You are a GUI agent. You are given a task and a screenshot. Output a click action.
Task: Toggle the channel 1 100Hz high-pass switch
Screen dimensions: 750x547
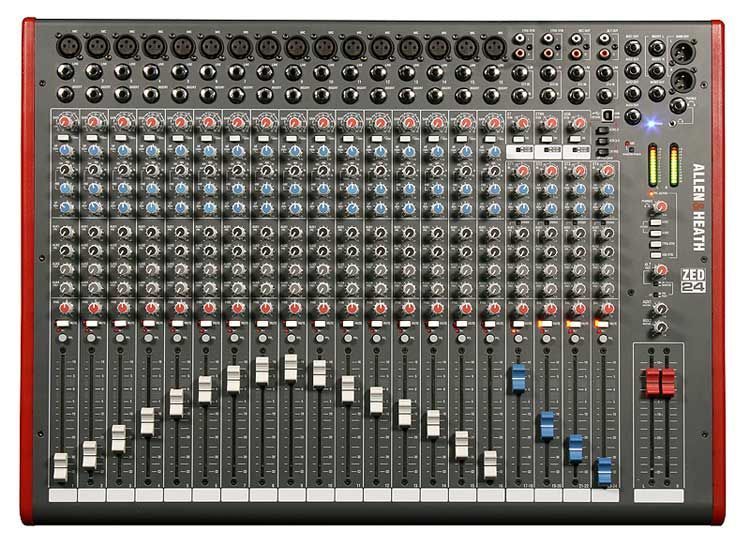pos(63,138)
